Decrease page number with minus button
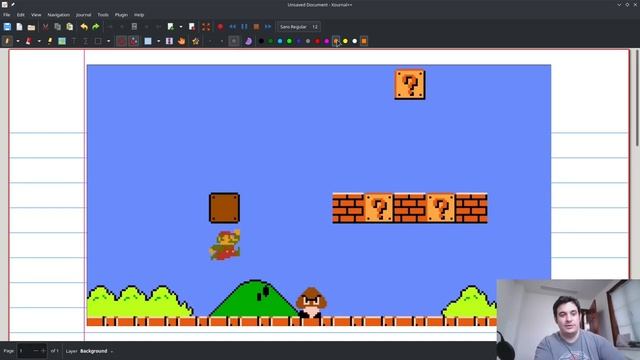 click(36, 351)
